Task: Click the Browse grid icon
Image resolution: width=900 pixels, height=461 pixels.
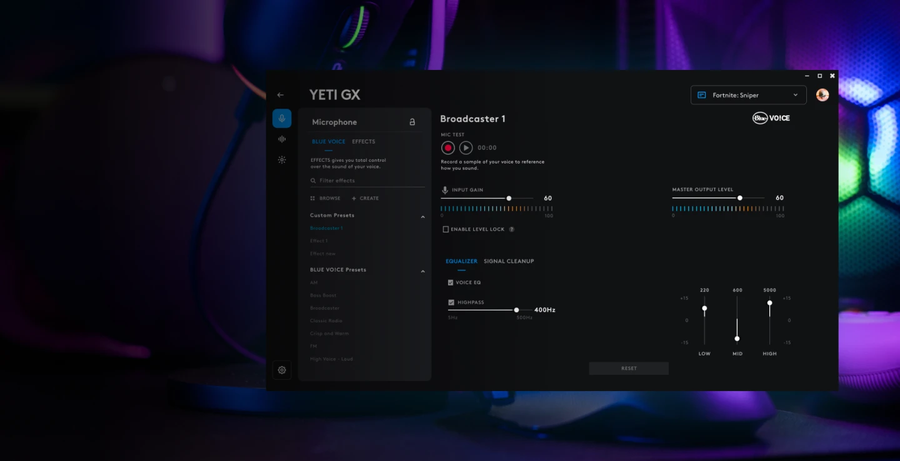Action: pos(313,198)
